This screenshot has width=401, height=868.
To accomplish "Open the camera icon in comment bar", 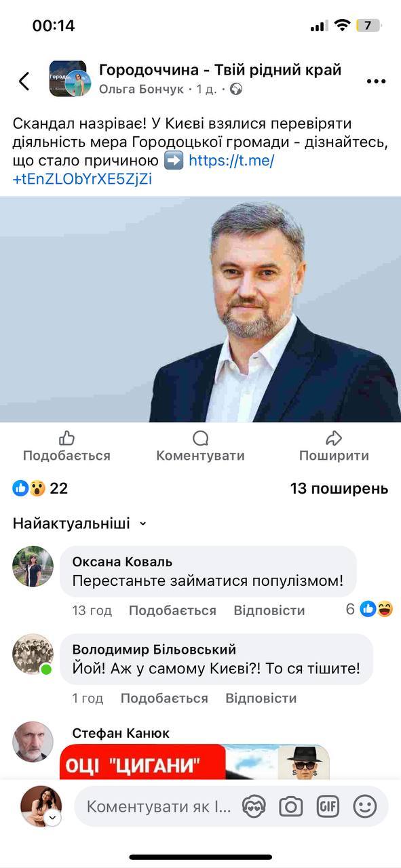I will 291,806.
